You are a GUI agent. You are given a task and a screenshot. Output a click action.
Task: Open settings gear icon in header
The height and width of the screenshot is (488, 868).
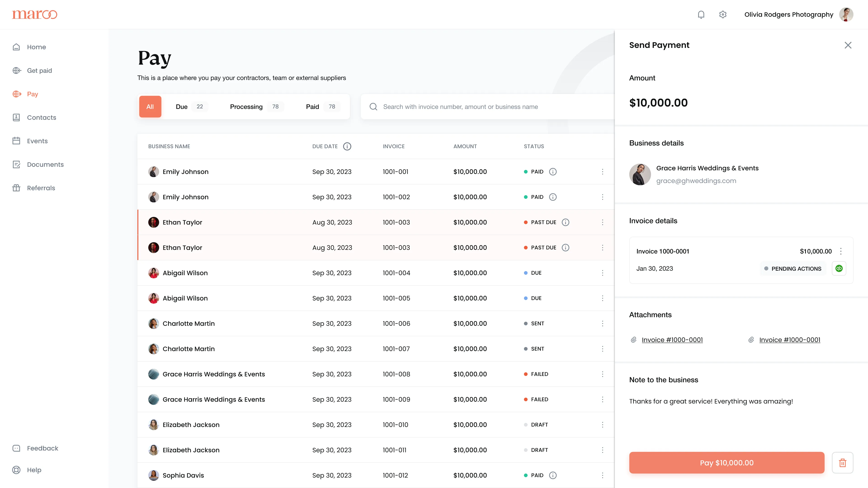(722, 14)
